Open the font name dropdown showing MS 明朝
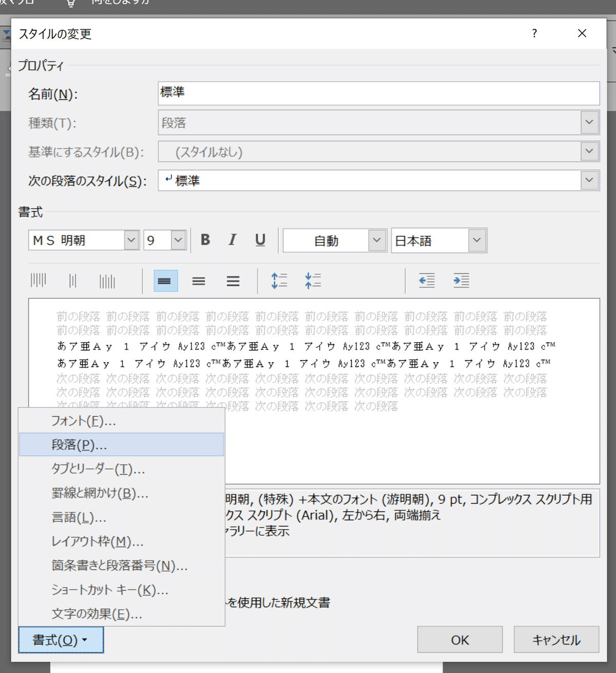The image size is (616, 673). [x=131, y=240]
